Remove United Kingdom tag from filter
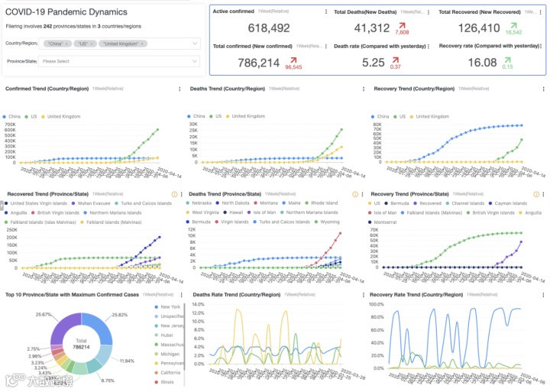Image resolution: width=550 pixels, height=392 pixels. (x=142, y=44)
